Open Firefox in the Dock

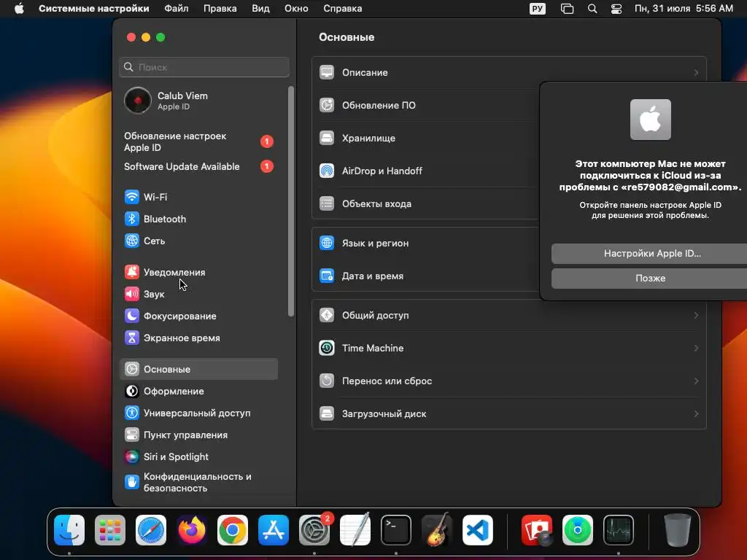point(192,530)
